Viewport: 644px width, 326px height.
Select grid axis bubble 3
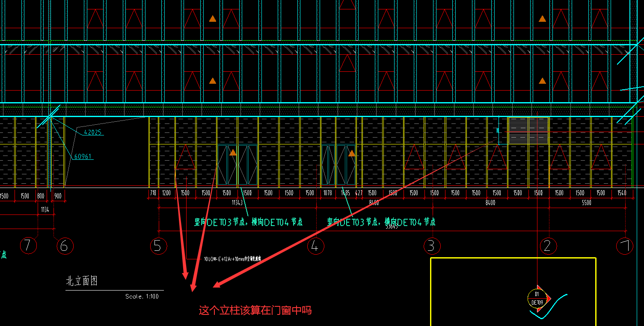(x=432, y=246)
